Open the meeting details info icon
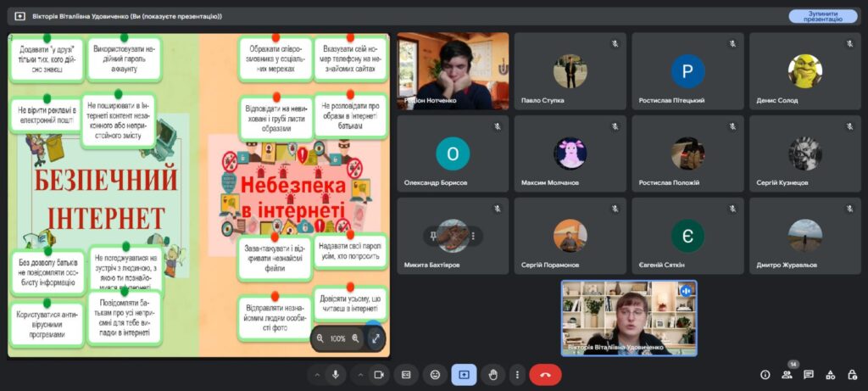Image resolution: width=868 pixels, height=391 pixels. tap(765, 374)
